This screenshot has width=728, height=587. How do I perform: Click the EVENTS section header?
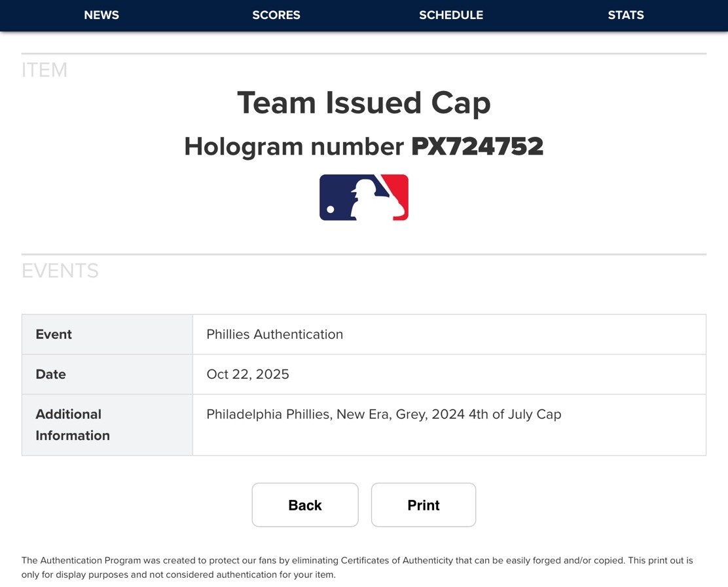(60, 271)
